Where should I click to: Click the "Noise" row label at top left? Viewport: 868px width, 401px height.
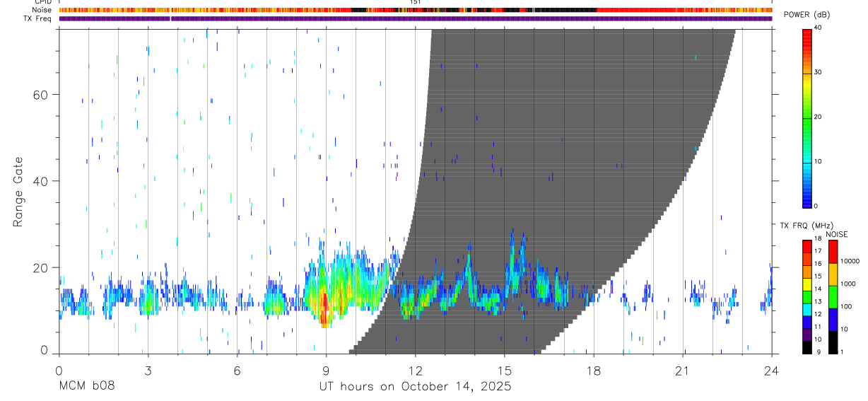(42, 10)
